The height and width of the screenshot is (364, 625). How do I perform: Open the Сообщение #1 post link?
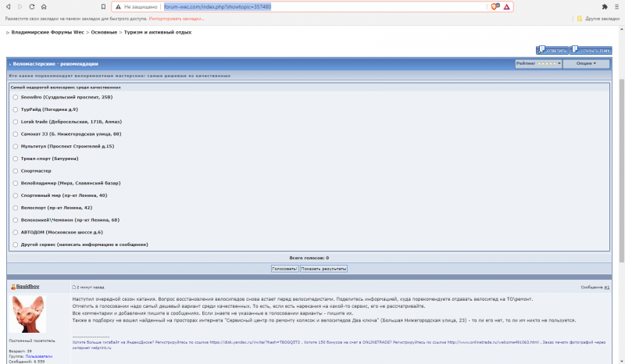point(607,287)
